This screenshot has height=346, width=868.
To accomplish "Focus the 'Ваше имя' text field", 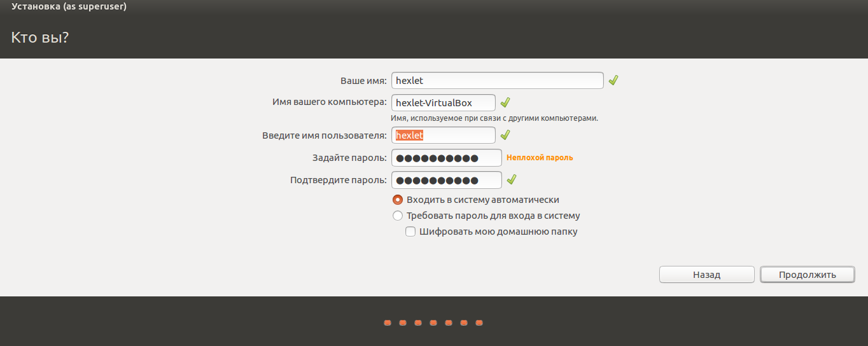I will [497, 81].
